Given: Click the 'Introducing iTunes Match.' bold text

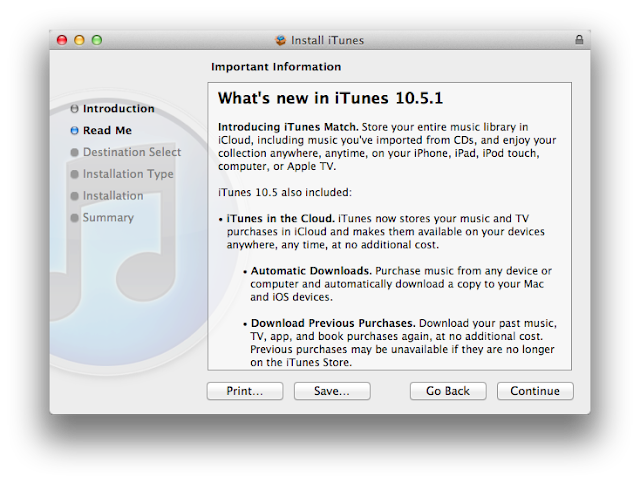Looking at the screenshot, I should (288, 127).
